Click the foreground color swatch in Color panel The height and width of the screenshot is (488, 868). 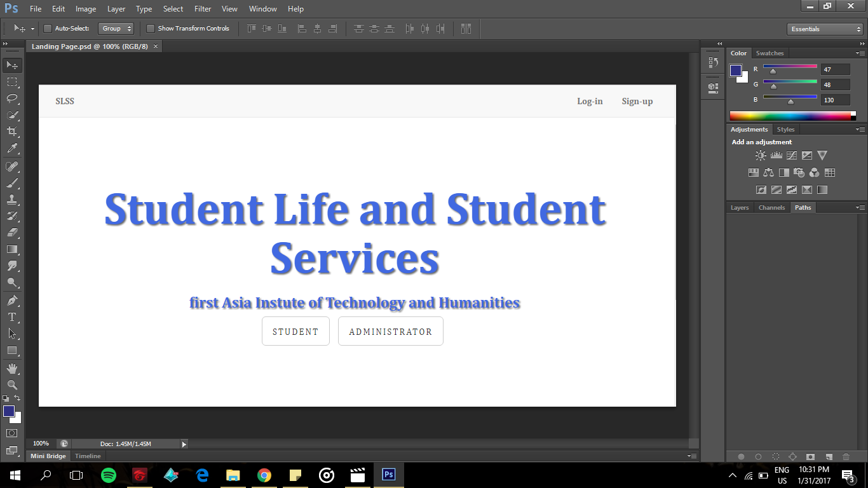(x=736, y=70)
